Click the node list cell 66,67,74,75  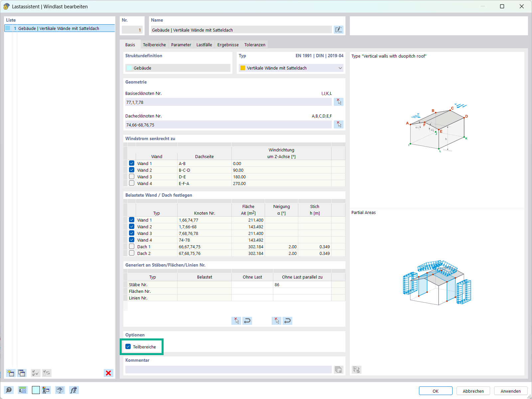click(x=204, y=247)
